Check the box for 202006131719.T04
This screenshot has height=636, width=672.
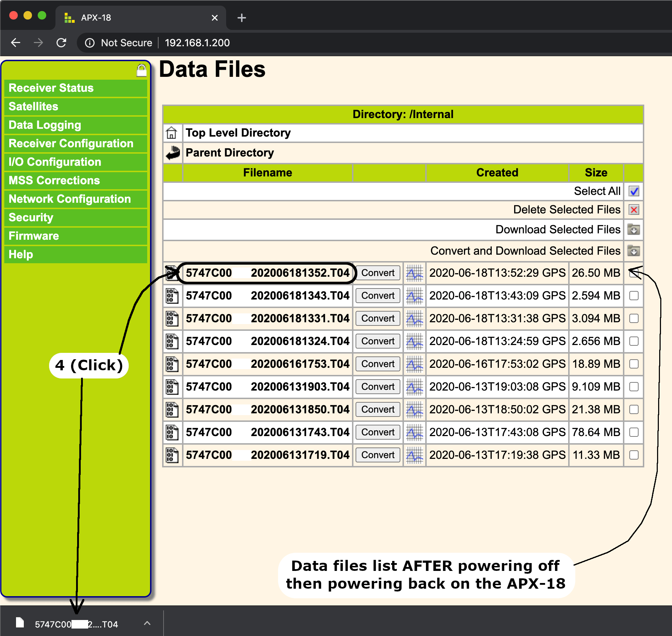click(x=634, y=455)
